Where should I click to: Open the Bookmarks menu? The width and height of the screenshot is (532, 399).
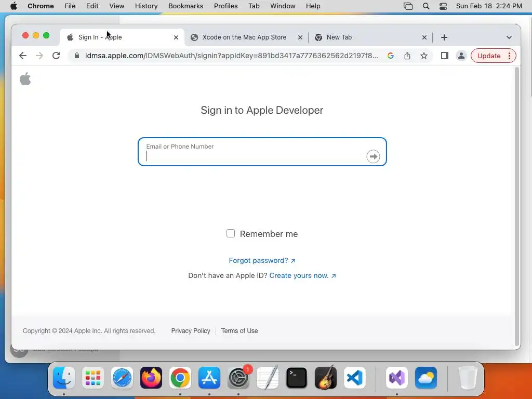pyautogui.click(x=185, y=6)
